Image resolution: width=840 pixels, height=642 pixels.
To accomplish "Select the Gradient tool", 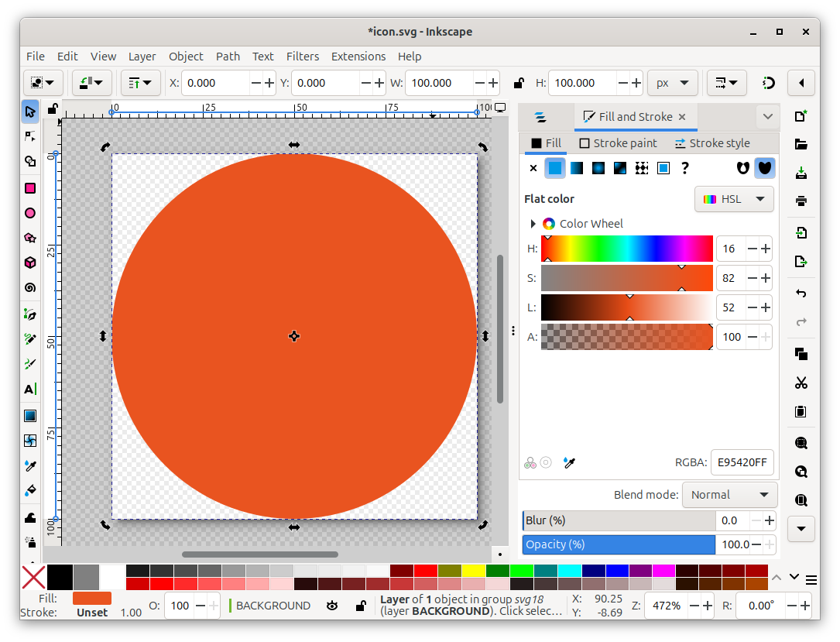I will pos(30,416).
